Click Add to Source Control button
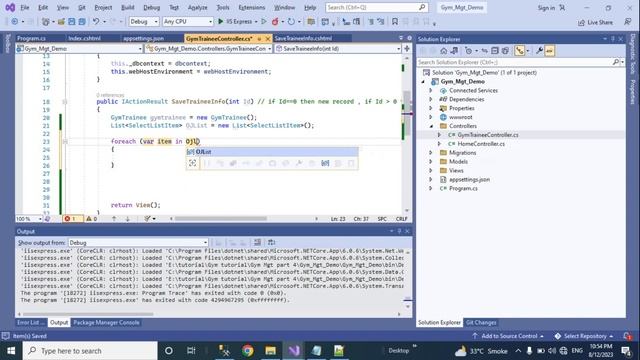The height and width of the screenshot is (360, 640). pyautogui.click(x=509, y=336)
